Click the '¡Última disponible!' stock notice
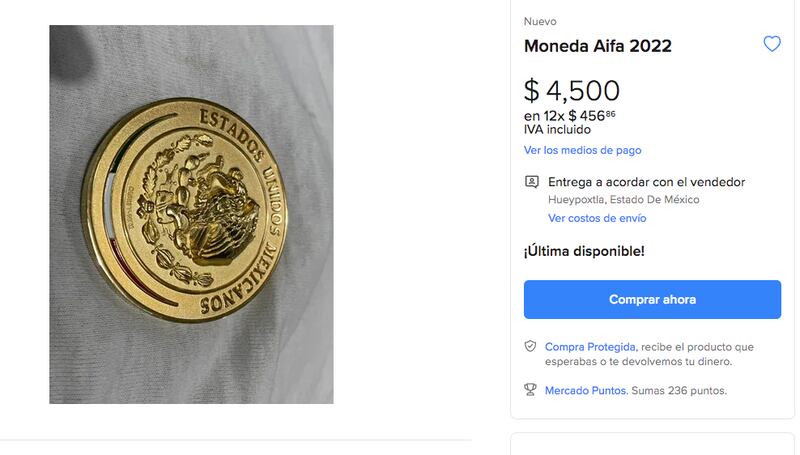The height and width of the screenshot is (455, 800). pos(584,251)
